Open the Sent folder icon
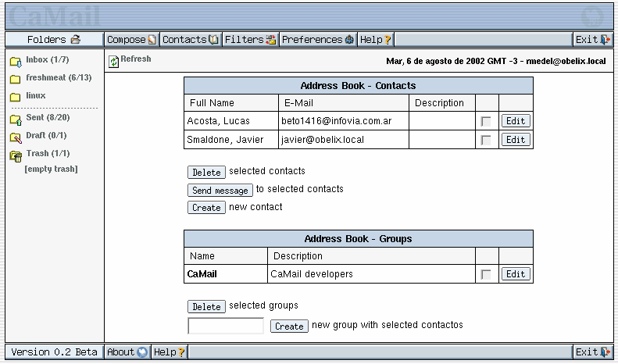The width and height of the screenshot is (618, 364). click(15, 120)
